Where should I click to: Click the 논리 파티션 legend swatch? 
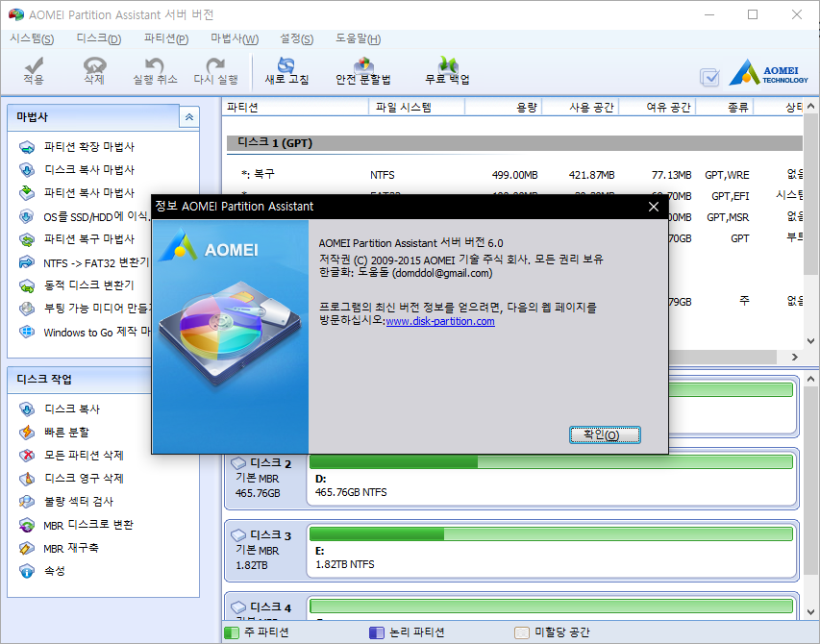click(x=377, y=632)
